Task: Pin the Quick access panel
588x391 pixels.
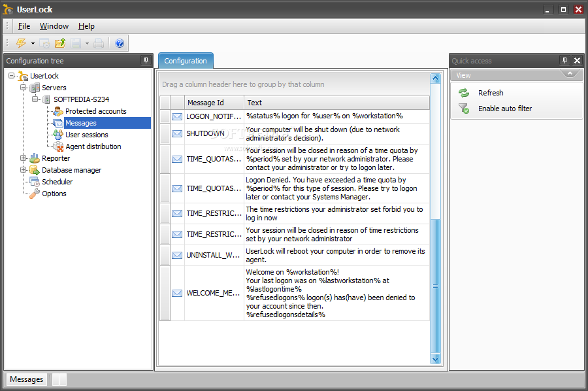Action: point(564,60)
